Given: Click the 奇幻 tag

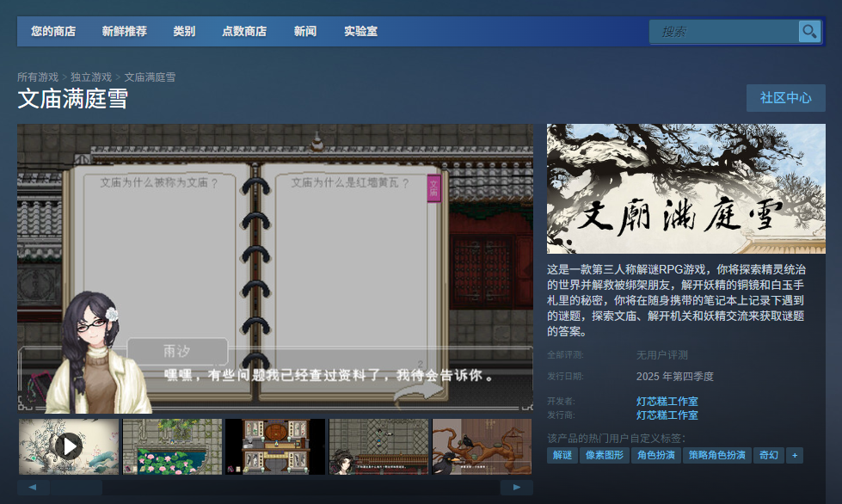Looking at the screenshot, I should [768, 455].
